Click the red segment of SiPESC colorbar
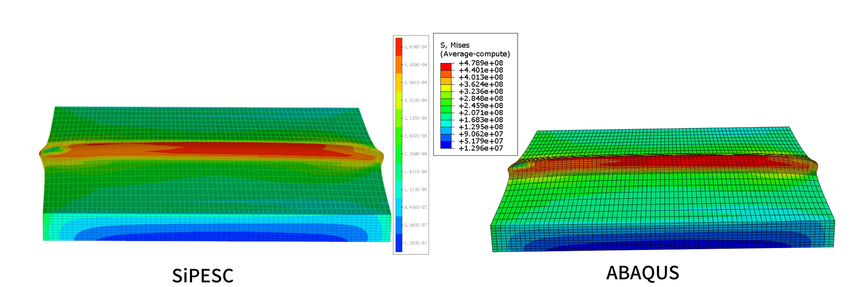This screenshot has width=868, height=287. pos(399,46)
